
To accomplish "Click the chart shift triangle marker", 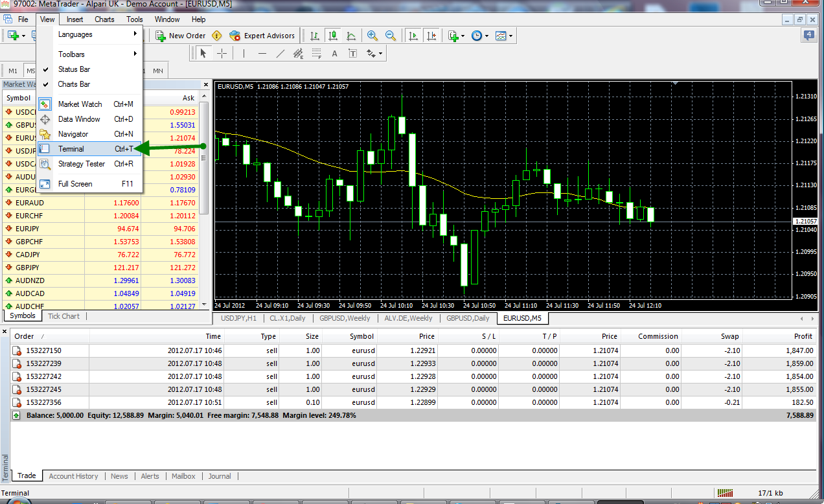I will tap(676, 84).
